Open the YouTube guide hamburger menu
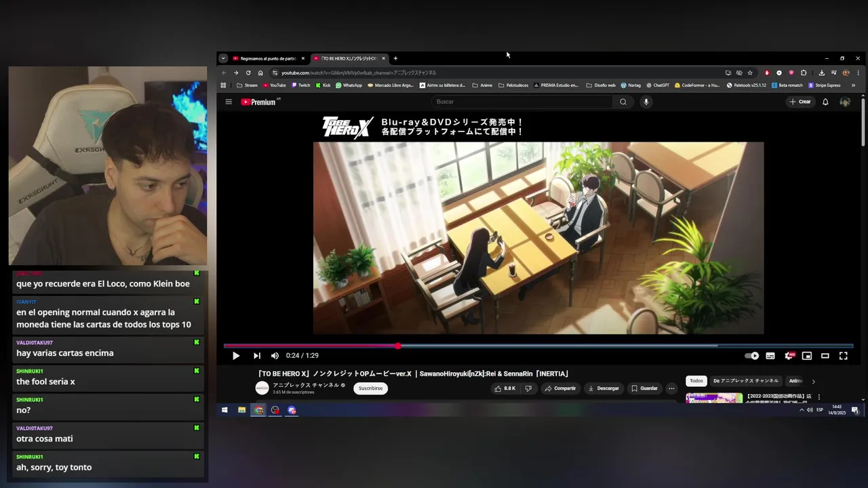This screenshot has width=868, height=488. click(x=229, y=102)
